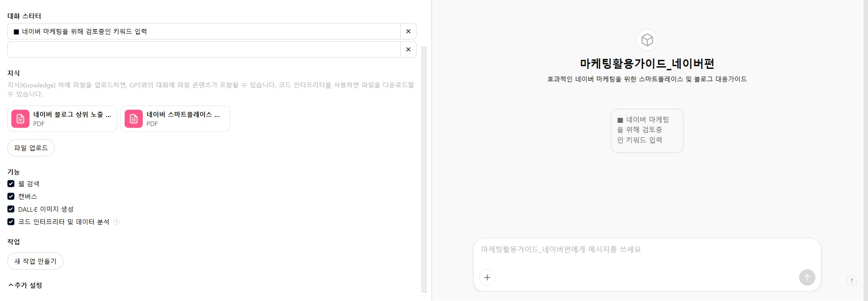Uncheck the 웹 검색 checkbox
Image resolution: width=868 pixels, height=301 pixels.
(x=11, y=184)
